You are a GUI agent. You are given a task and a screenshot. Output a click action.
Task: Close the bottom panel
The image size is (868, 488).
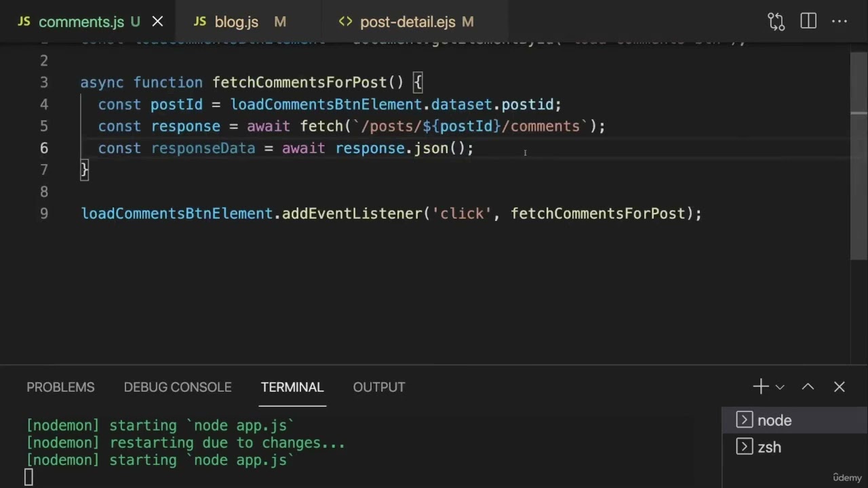coord(840,387)
